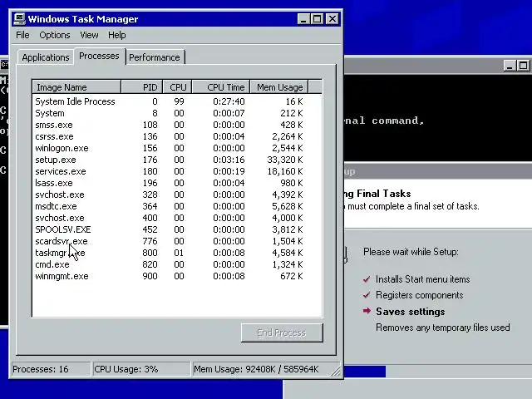Select winmgmt.exe process
The image size is (532, 399).
pos(169,276)
